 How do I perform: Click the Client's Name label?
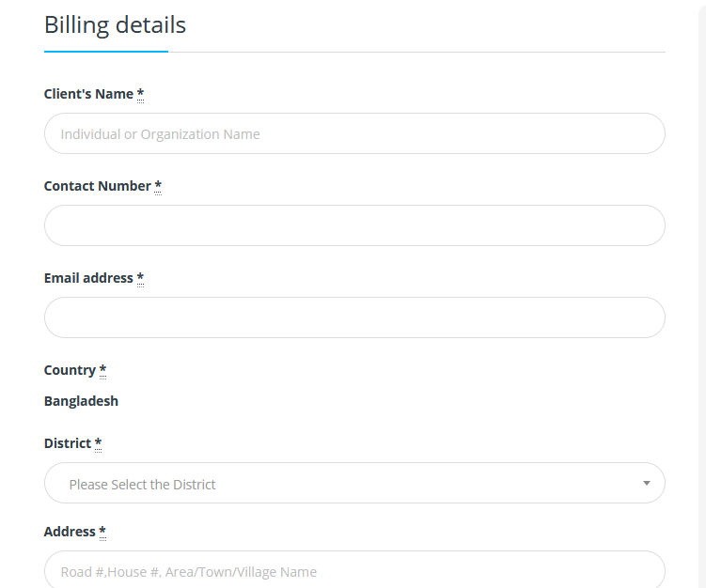tap(88, 94)
